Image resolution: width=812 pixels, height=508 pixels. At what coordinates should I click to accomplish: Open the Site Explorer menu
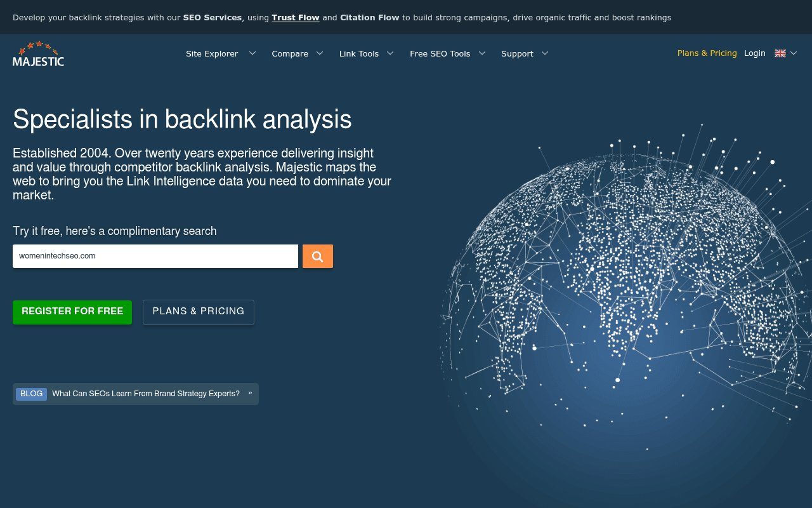click(x=212, y=53)
